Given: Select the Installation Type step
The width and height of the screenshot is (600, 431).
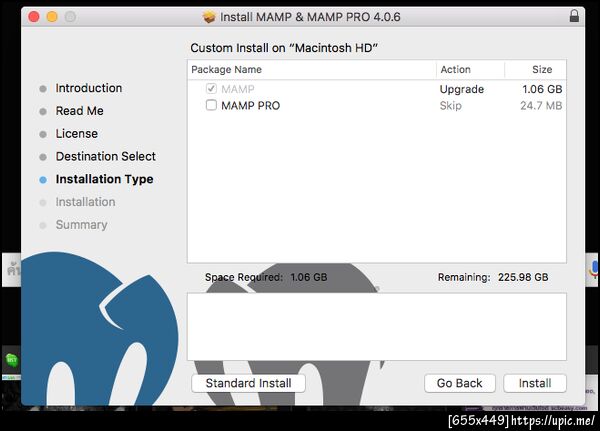Looking at the screenshot, I should 104,179.
